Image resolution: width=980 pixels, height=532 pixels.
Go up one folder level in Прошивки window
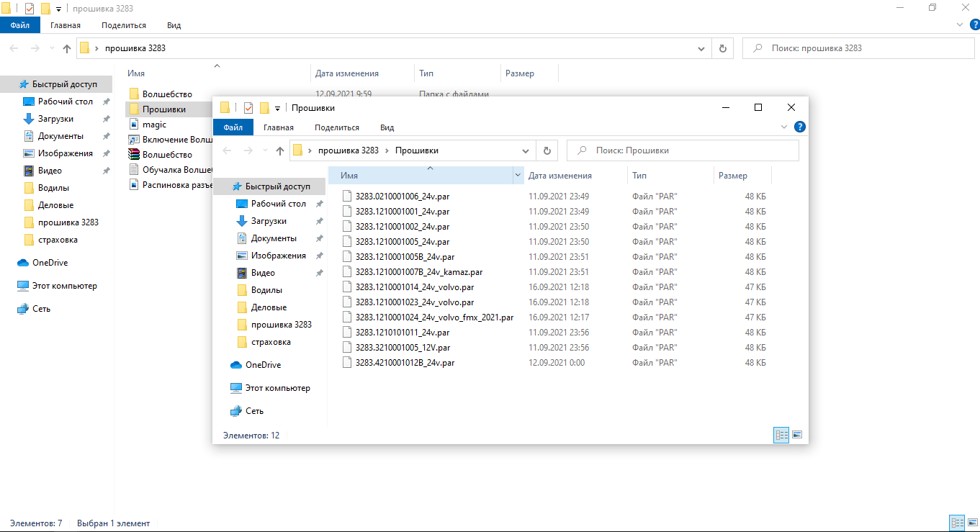pyautogui.click(x=280, y=150)
